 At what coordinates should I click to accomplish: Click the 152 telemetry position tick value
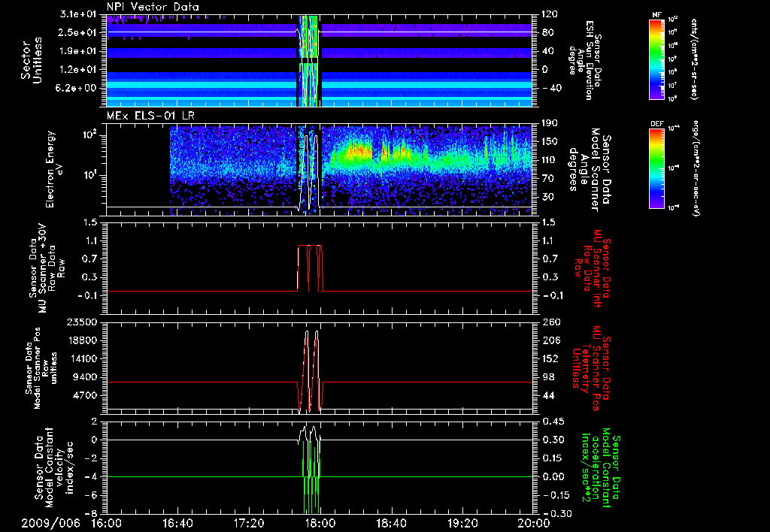(550, 358)
